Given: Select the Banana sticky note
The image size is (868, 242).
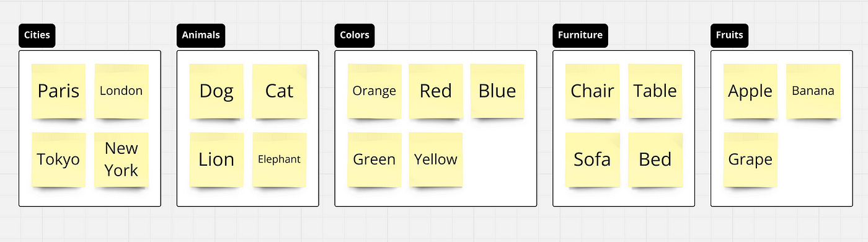Looking at the screenshot, I should pos(813,91).
